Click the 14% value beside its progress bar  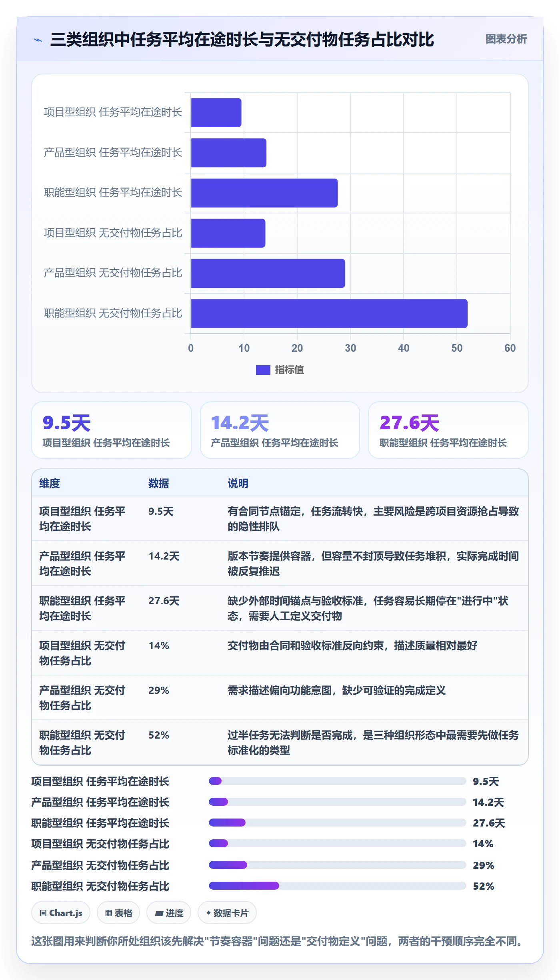(483, 844)
